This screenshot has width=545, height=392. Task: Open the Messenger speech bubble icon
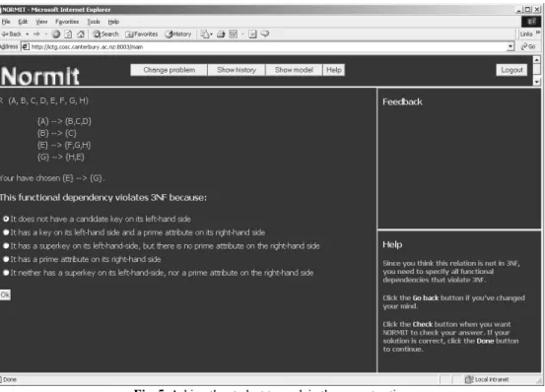pos(265,33)
